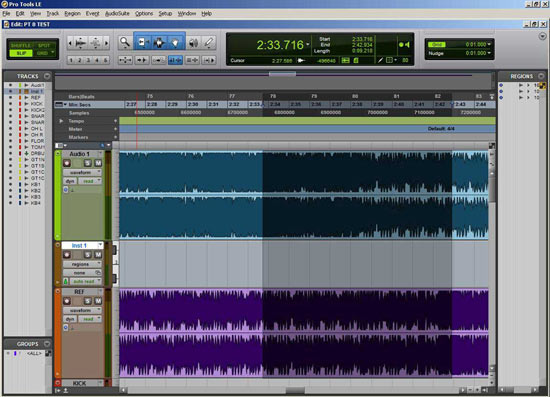Open main counter time format dropdown

[308, 45]
